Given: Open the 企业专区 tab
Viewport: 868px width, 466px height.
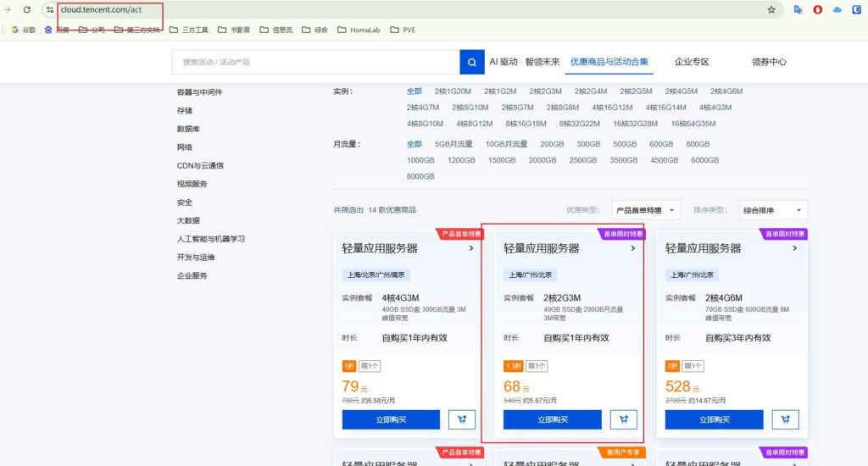Looking at the screenshot, I should pyautogui.click(x=692, y=62).
